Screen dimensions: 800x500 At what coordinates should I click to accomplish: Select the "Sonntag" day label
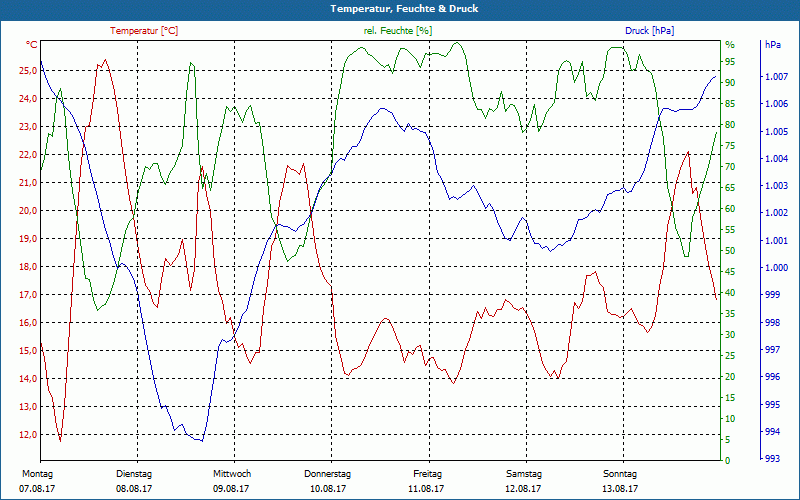click(620, 474)
